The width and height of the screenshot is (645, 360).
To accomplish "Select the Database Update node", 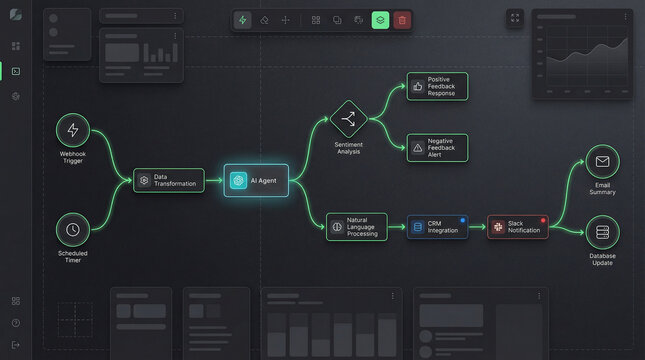I will coord(603,232).
